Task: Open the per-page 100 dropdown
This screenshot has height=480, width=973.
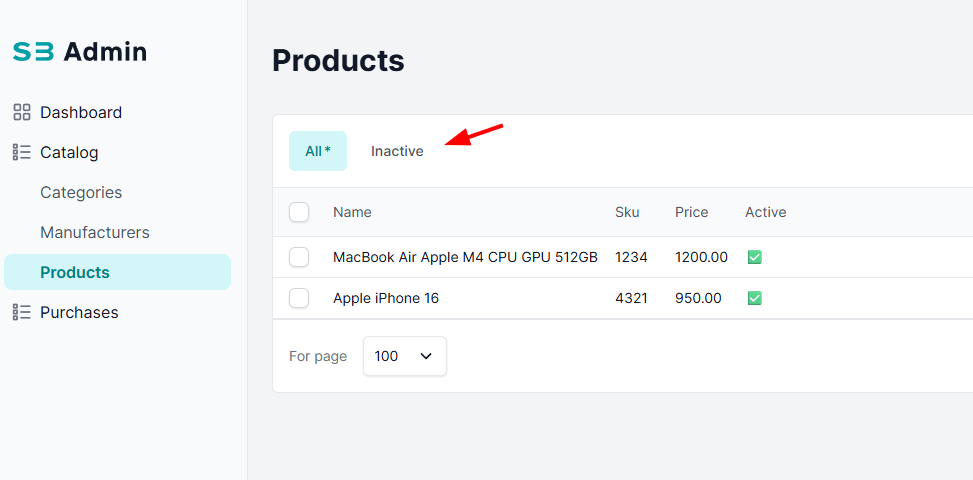Action: click(x=405, y=356)
